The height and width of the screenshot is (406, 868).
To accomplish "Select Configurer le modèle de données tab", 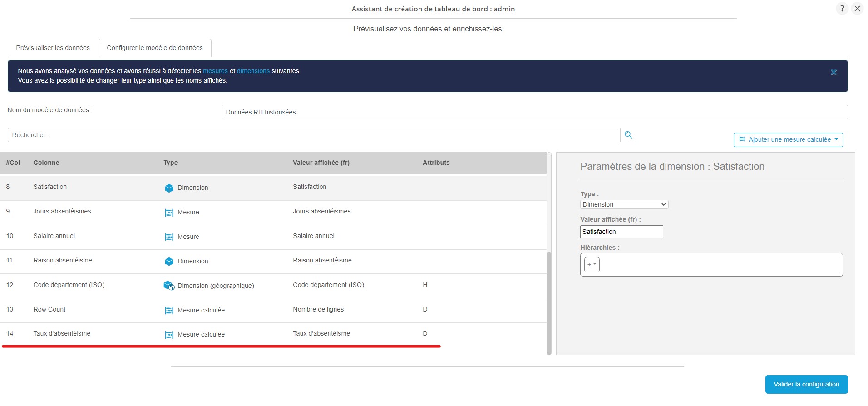I will (x=155, y=48).
